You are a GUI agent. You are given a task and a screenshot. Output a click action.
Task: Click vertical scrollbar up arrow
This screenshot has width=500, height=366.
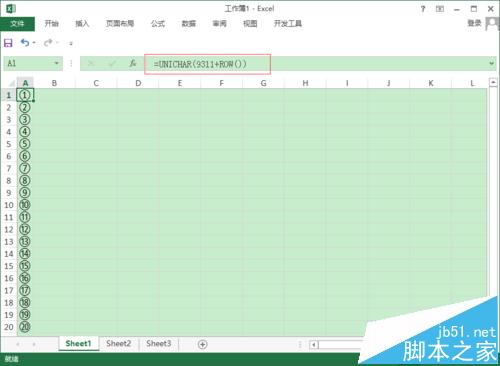tap(493, 82)
